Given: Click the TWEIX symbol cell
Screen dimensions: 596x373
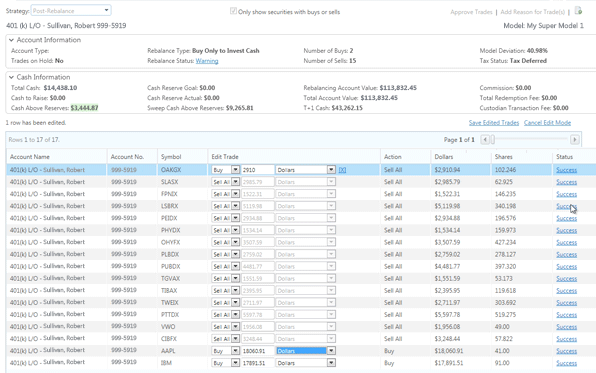Looking at the screenshot, I should coord(182,303).
